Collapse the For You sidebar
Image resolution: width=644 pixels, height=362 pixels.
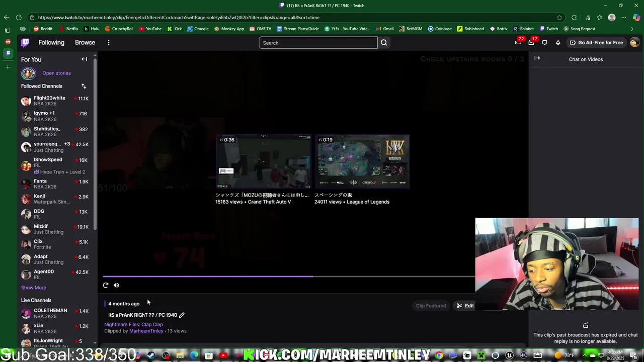pyautogui.click(x=84, y=59)
